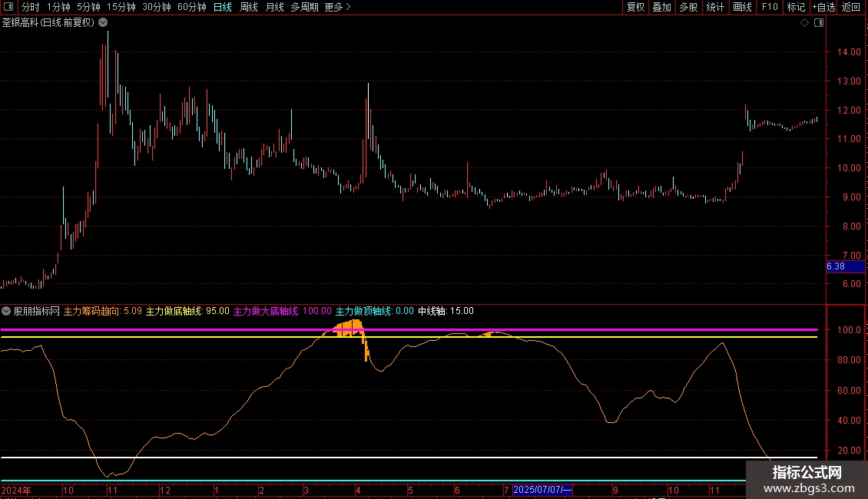
Task: Click the 统计 statistics button
Action: 715,8
